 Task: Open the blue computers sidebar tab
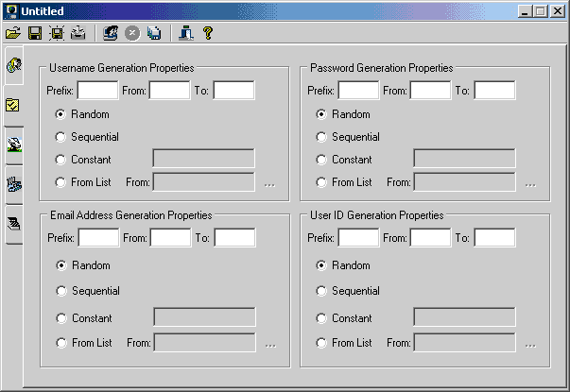click(14, 184)
